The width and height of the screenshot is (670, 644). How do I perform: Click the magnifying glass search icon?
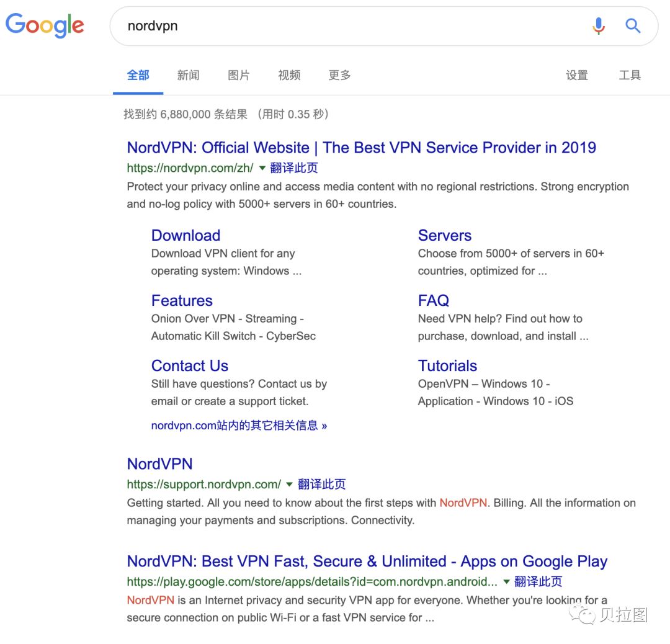click(x=632, y=25)
